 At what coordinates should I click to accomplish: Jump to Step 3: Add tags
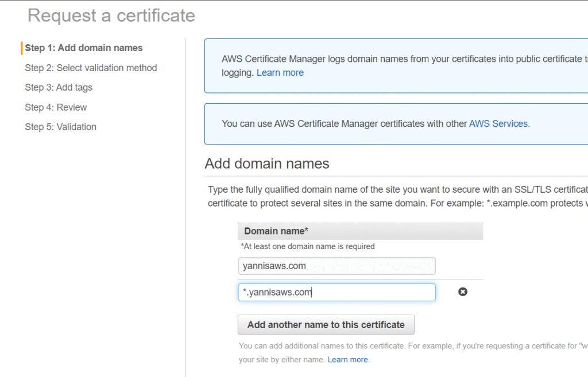[x=59, y=87]
